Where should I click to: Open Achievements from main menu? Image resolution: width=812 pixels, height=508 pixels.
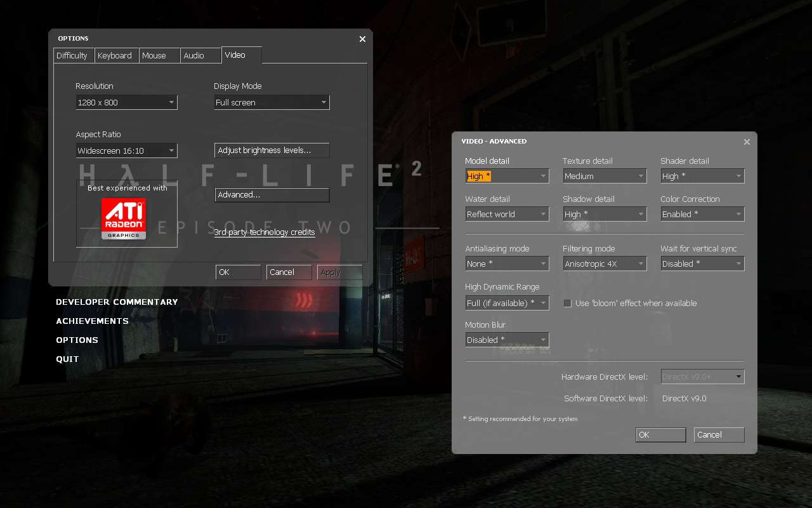click(x=92, y=321)
